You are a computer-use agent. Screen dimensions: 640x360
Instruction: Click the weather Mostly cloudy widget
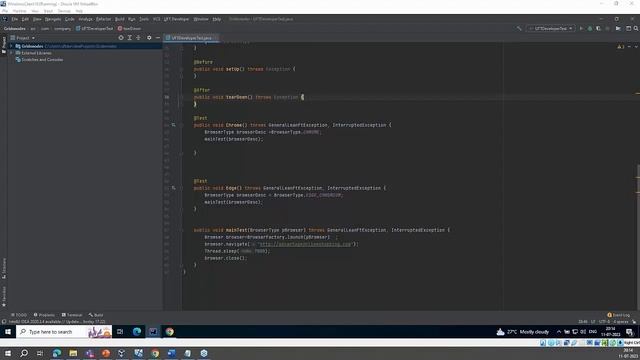click(522, 331)
